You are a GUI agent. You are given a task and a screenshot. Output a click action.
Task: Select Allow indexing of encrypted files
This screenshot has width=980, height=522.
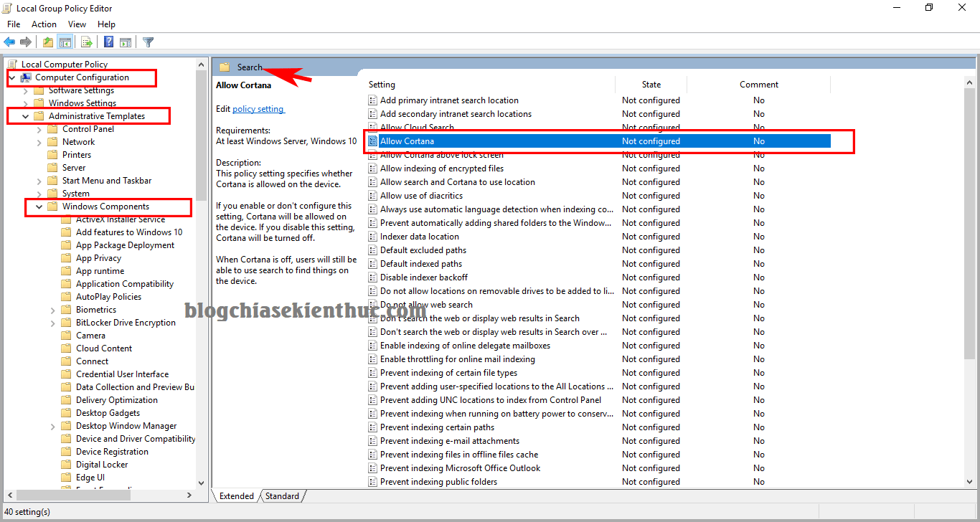(442, 169)
